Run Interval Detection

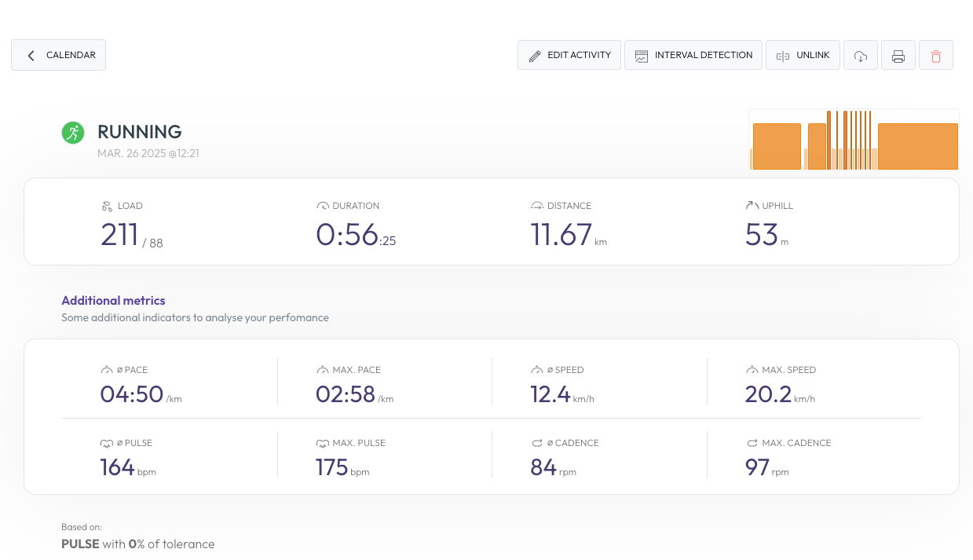tap(693, 55)
